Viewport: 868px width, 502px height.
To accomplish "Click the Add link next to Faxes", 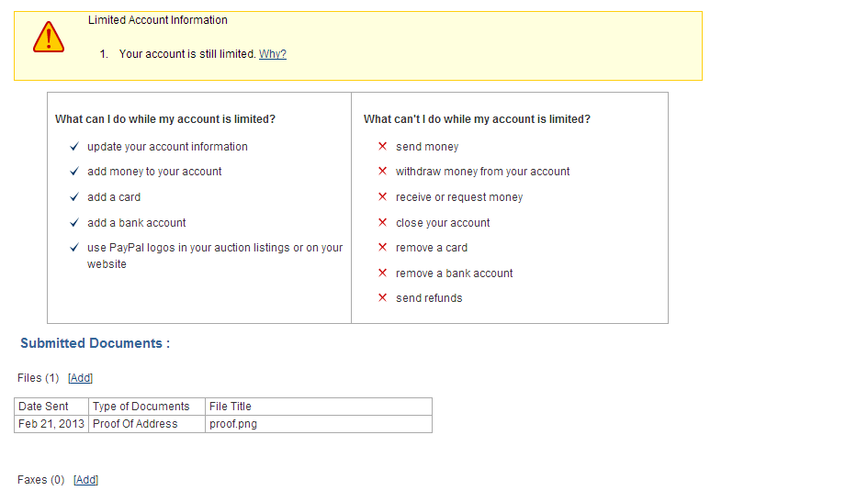I will (86, 480).
